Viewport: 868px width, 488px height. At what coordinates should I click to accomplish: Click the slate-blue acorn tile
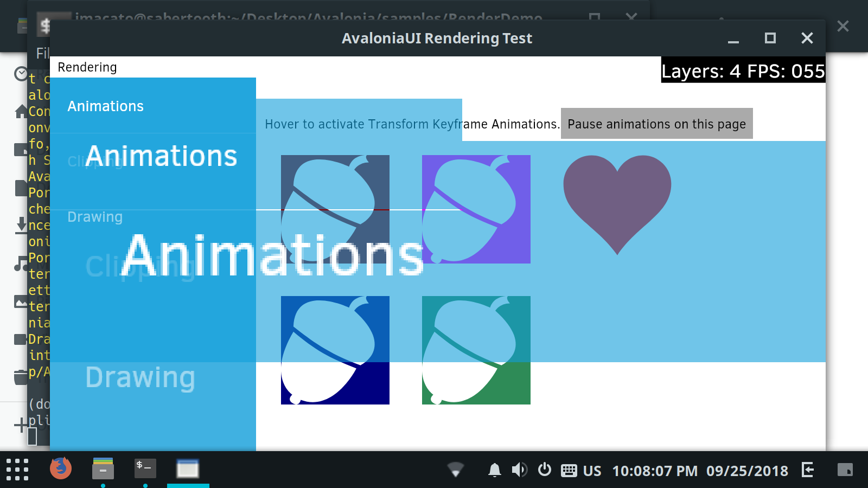[x=335, y=209]
